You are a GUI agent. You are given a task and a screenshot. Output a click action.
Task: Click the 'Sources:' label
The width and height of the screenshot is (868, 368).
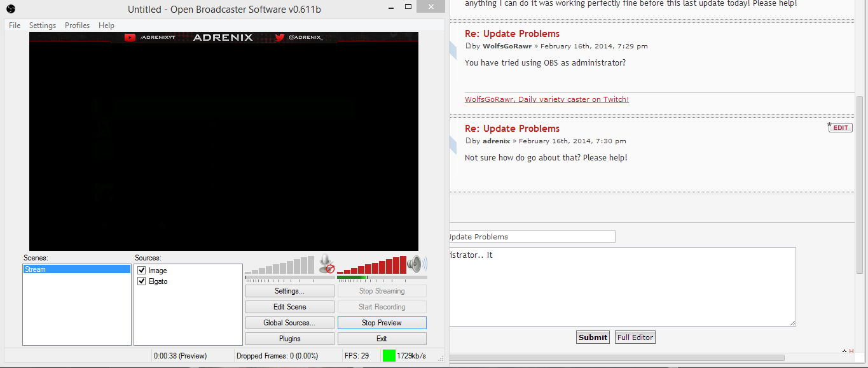pyautogui.click(x=148, y=258)
